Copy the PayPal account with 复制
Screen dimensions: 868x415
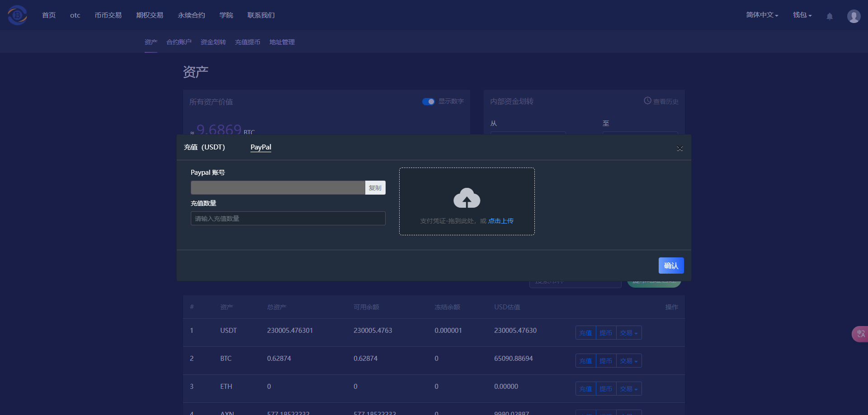(375, 188)
